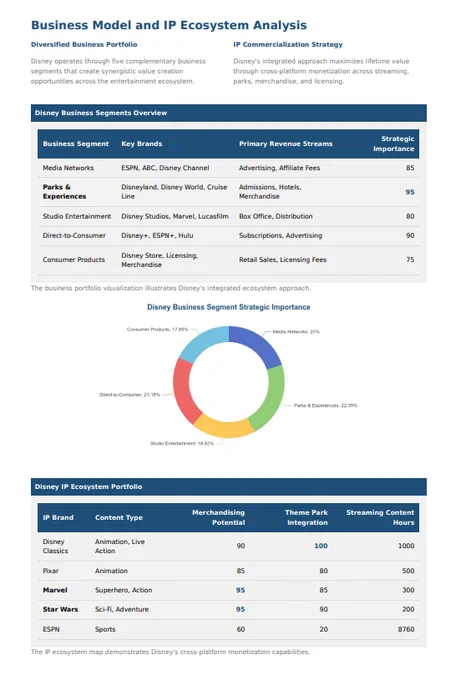Click Disney Classics streaming hours 1000

pyautogui.click(x=406, y=546)
